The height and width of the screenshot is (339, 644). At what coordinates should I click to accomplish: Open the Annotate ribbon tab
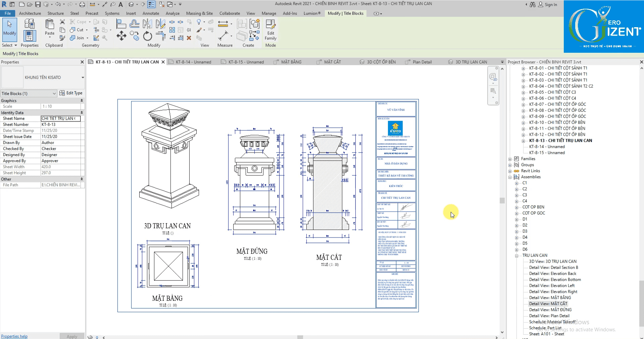coord(151,13)
